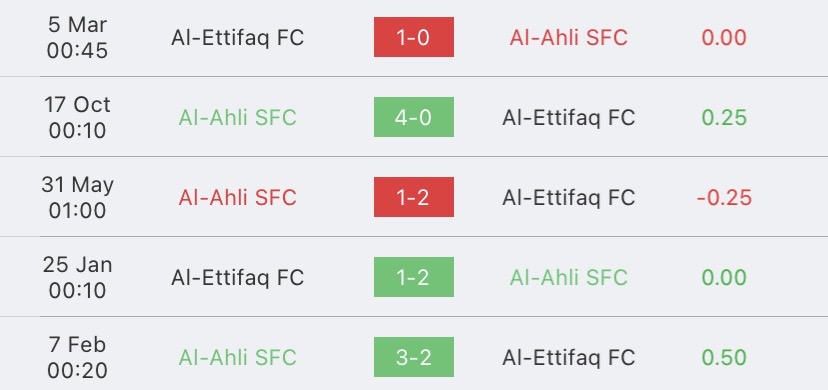Open Al-Ettifaq FC away team on 17 Oct
This screenshot has width=828, height=390.
(569, 118)
